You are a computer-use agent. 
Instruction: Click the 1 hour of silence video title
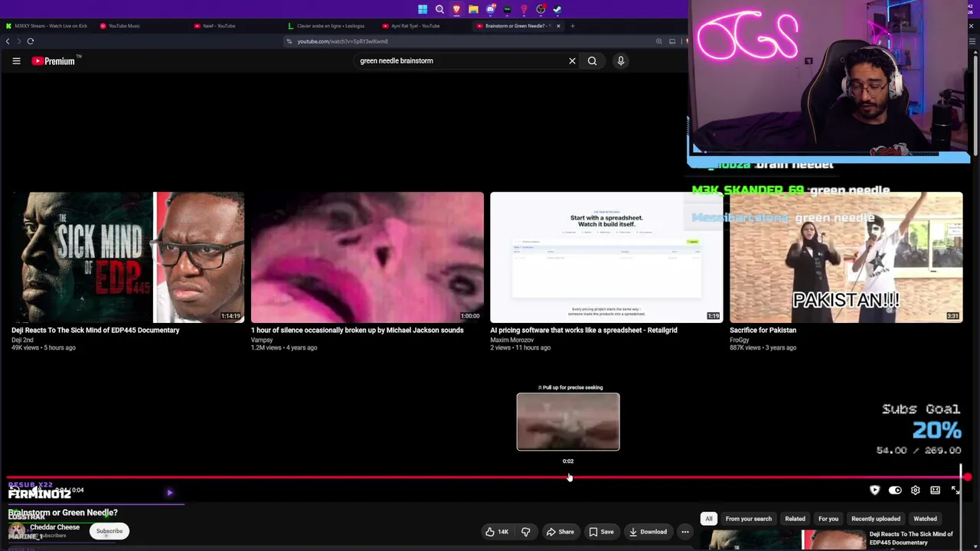click(x=357, y=331)
